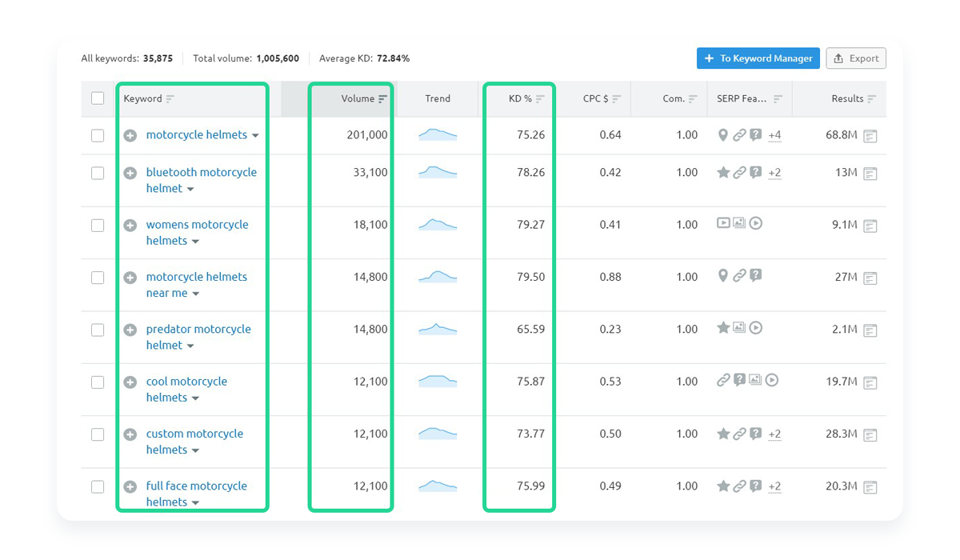This screenshot has width=960, height=560.
Task: Click featured video play icon in 'cool motorcycle helmets' row
Action: point(772,380)
